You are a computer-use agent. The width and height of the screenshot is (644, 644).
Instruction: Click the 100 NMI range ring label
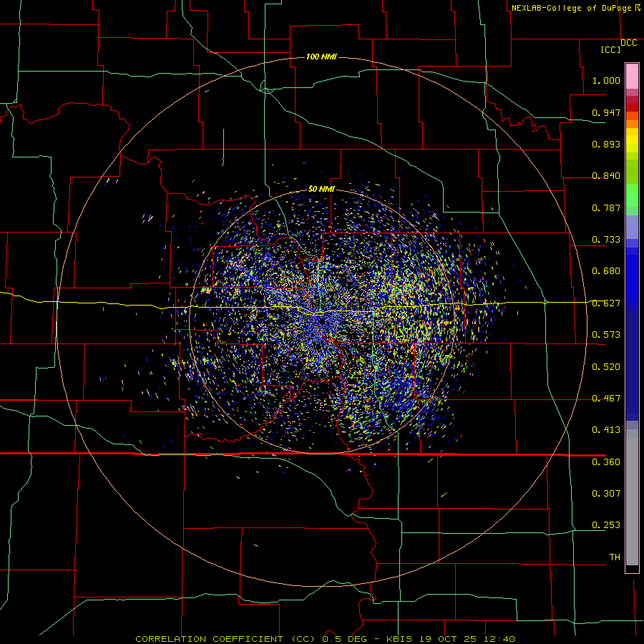point(321,57)
